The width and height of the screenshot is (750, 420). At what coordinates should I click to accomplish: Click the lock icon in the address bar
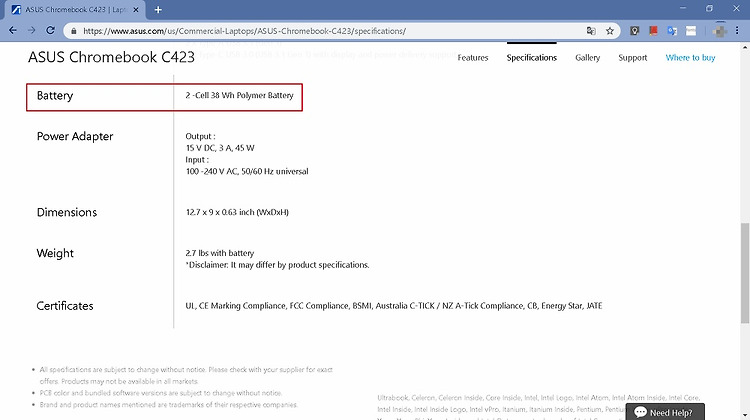pyautogui.click(x=73, y=31)
